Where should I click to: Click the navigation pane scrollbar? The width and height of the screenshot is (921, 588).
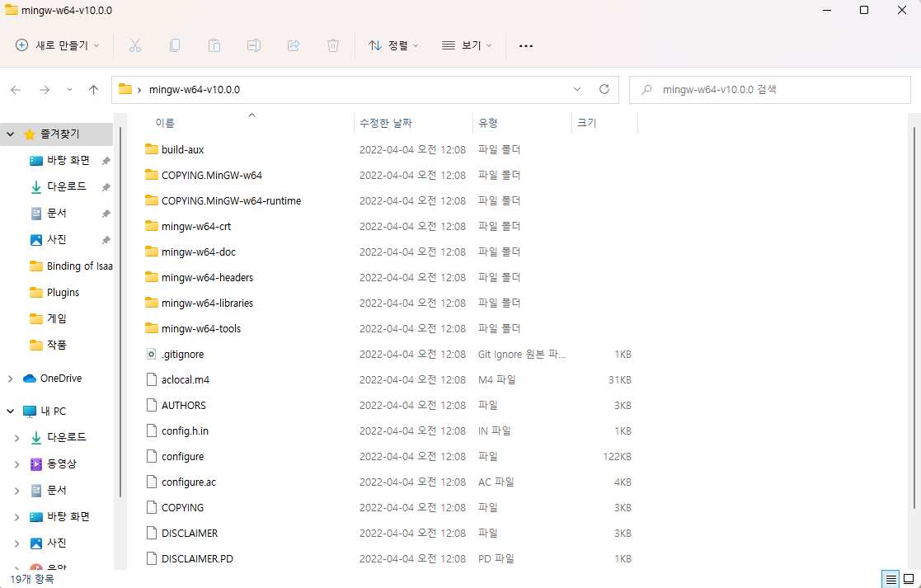point(120,312)
